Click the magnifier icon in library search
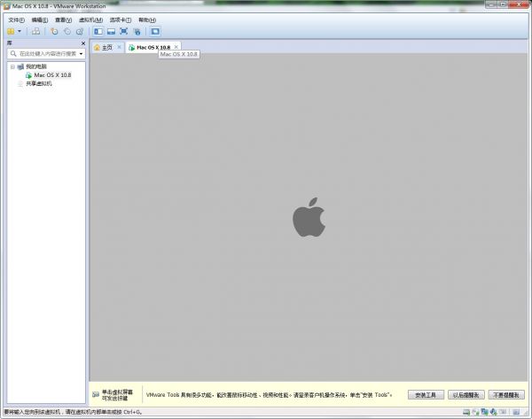 tap(13, 53)
